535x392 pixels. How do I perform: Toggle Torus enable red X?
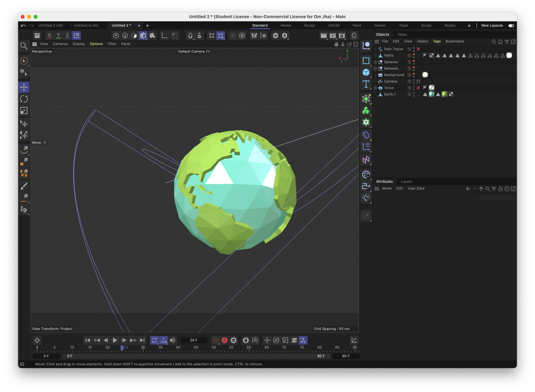point(418,88)
